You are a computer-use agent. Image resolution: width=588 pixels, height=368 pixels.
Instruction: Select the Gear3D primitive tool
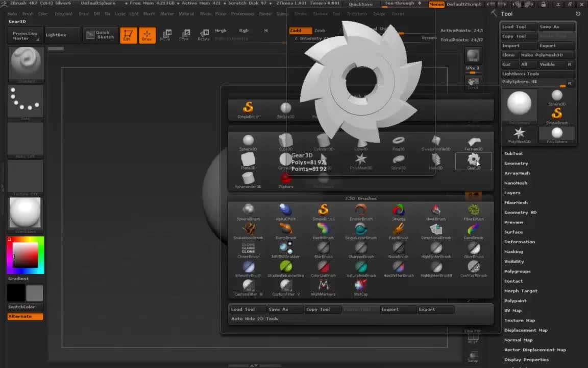[474, 161]
